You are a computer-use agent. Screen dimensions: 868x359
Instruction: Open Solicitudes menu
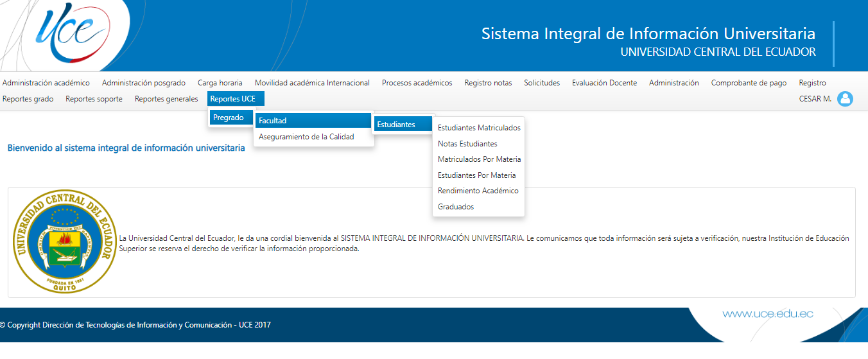pos(542,83)
